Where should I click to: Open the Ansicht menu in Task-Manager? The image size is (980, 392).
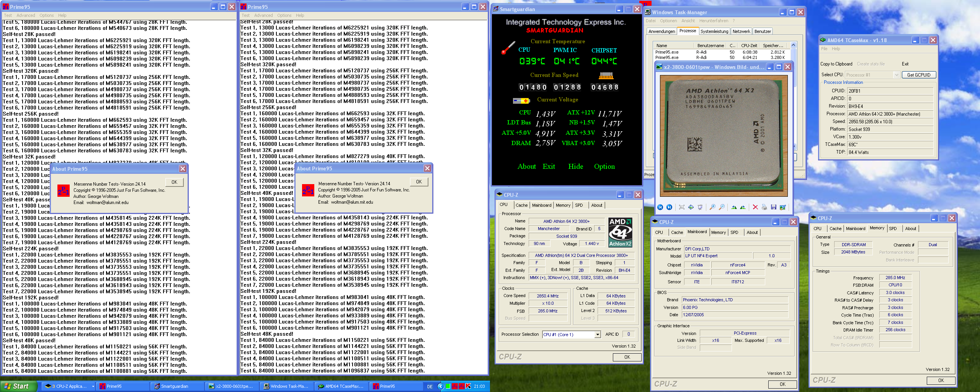688,21
